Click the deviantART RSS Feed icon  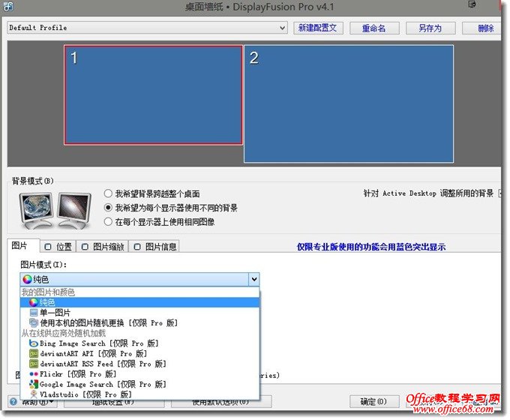(34, 364)
